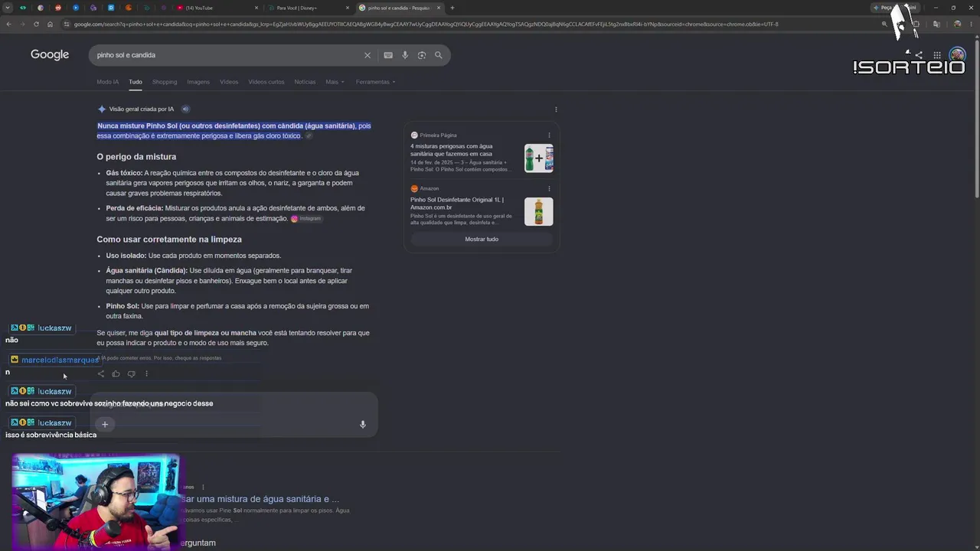
Task: Switch to Shopping results
Action: pos(165,82)
